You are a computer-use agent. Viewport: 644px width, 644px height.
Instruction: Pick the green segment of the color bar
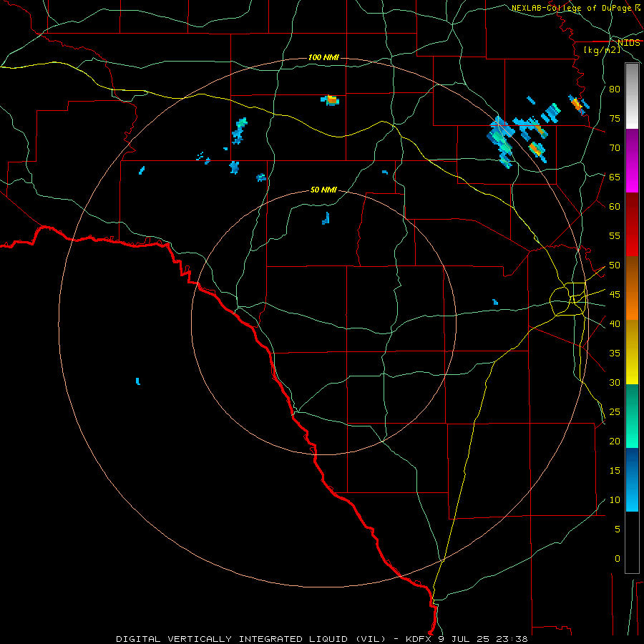coord(632,416)
